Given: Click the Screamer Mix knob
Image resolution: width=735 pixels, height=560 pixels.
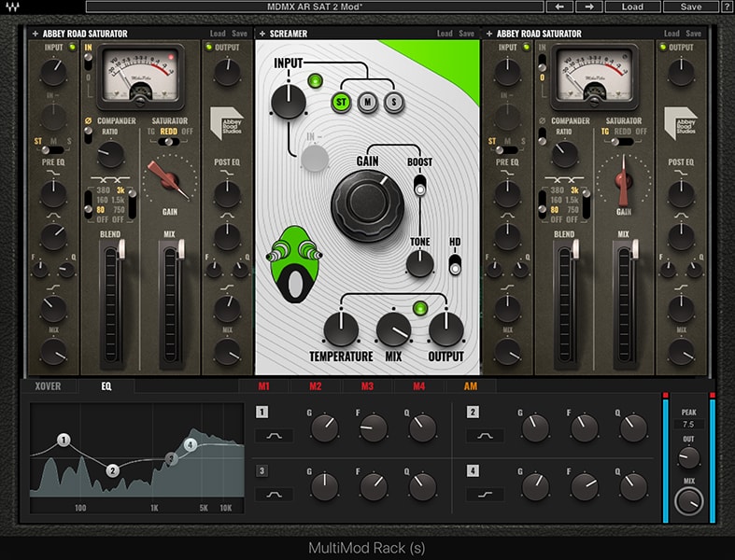Looking at the screenshot, I should pyautogui.click(x=393, y=329).
